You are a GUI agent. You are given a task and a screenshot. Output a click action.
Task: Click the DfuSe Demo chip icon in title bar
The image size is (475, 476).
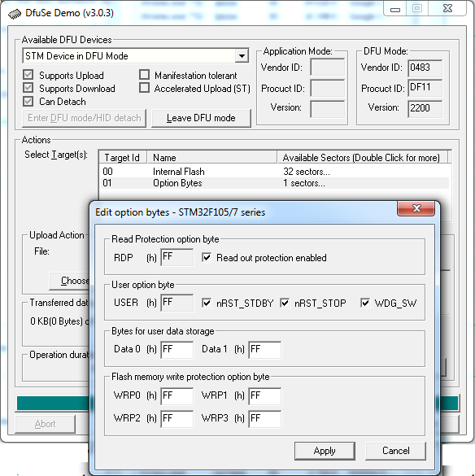[x=15, y=14]
